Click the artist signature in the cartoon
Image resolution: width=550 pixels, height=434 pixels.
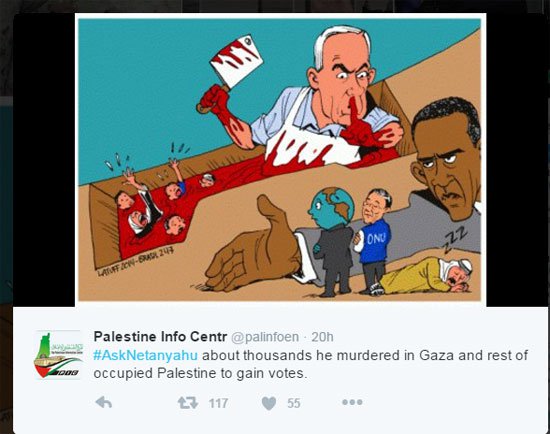pos(135,262)
